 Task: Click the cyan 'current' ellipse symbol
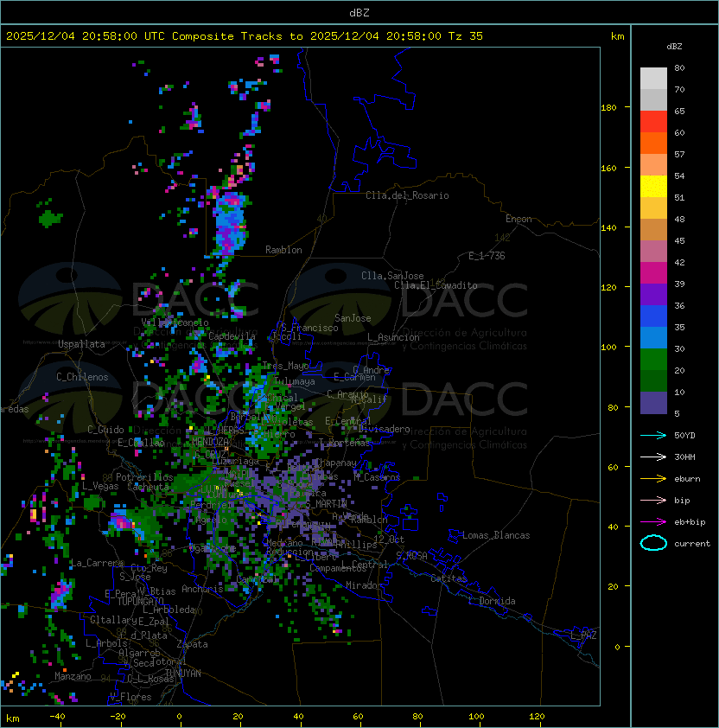pyautogui.click(x=653, y=543)
